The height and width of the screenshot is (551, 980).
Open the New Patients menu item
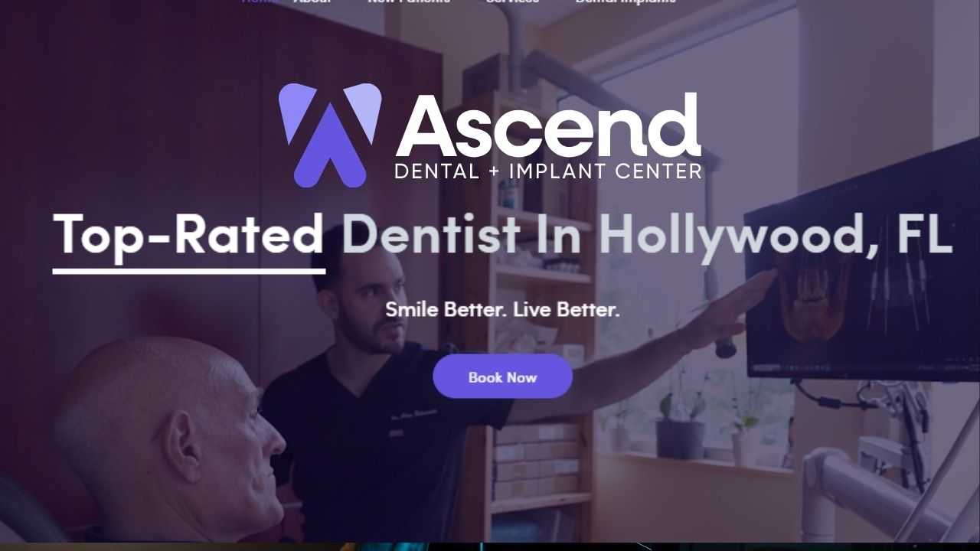pos(409,2)
